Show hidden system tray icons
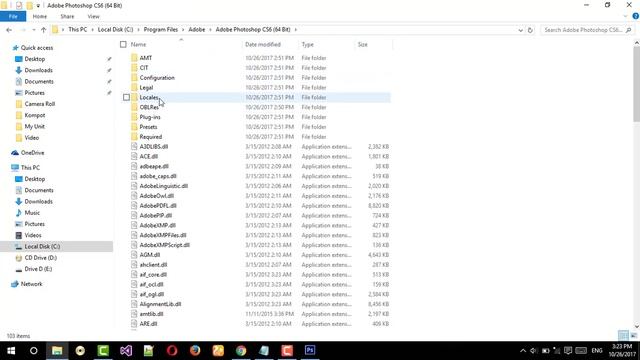The height and width of the screenshot is (360, 640). 523,351
